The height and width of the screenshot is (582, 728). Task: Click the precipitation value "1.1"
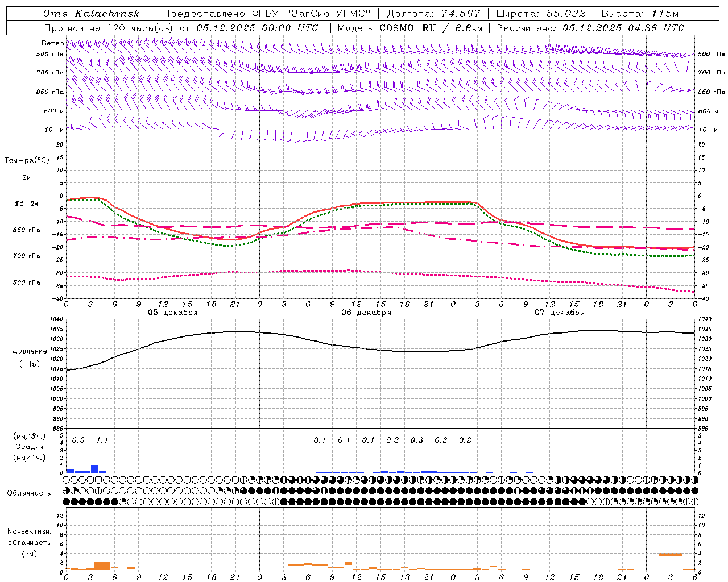point(102,440)
